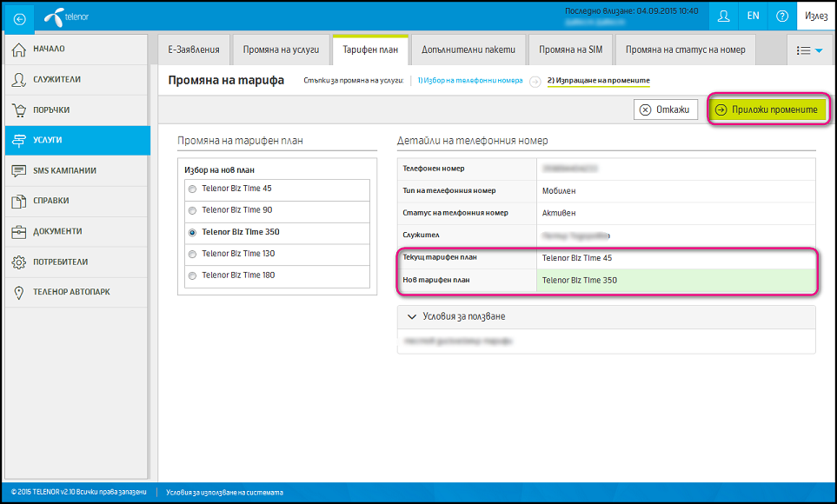
Task: Click the Мобилен phone type value
Action: coord(559,190)
